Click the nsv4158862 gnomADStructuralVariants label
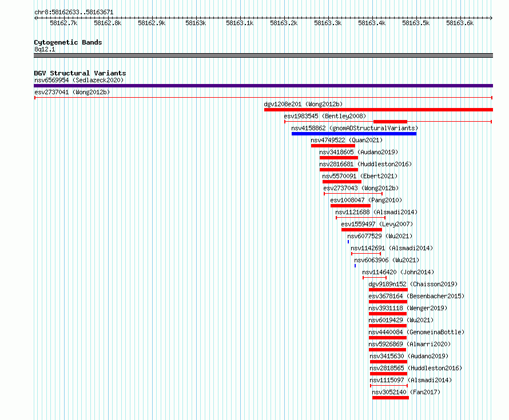 click(x=355, y=128)
